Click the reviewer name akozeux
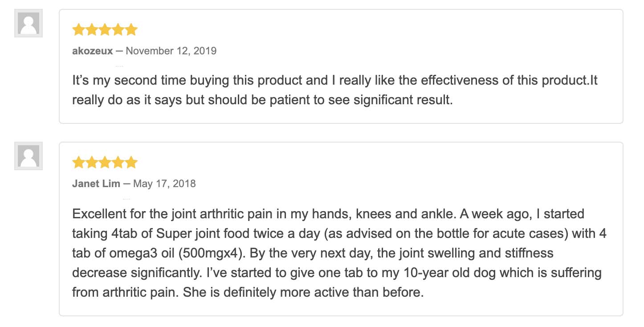644x327 pixels. coord(92,51)
